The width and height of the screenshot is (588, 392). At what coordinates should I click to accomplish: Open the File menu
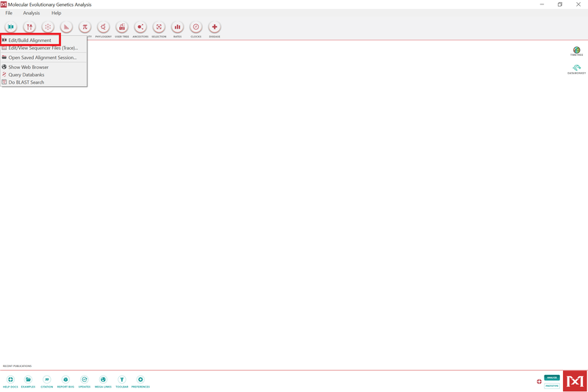(x=9, y=13)
